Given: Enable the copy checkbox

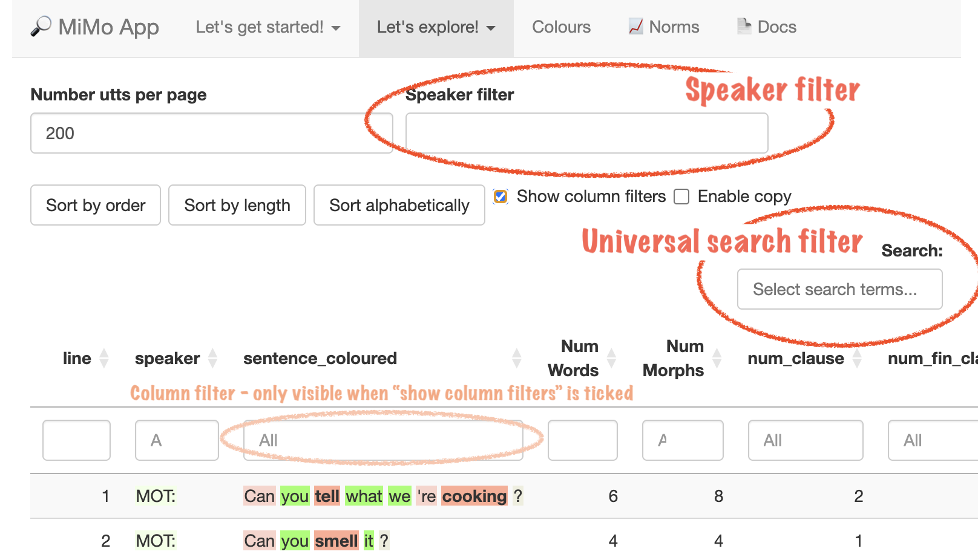Looking at the screenshot, I should (x=681, y=197).
